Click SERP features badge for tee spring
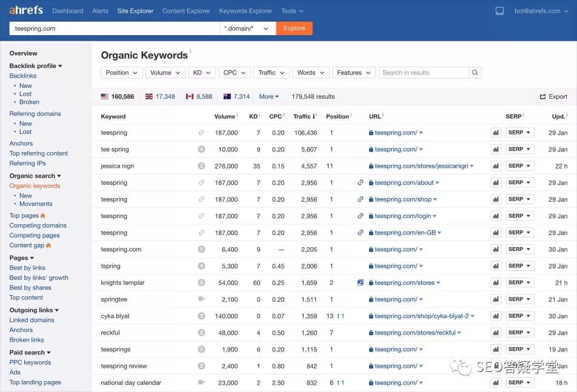The image size is (577, 392). pos(201,149)
